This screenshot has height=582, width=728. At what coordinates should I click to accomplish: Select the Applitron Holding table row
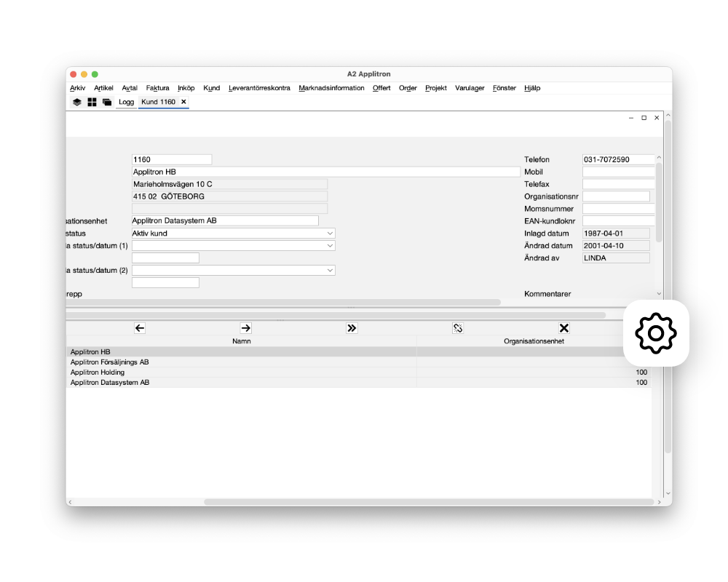tap(358, 372)
